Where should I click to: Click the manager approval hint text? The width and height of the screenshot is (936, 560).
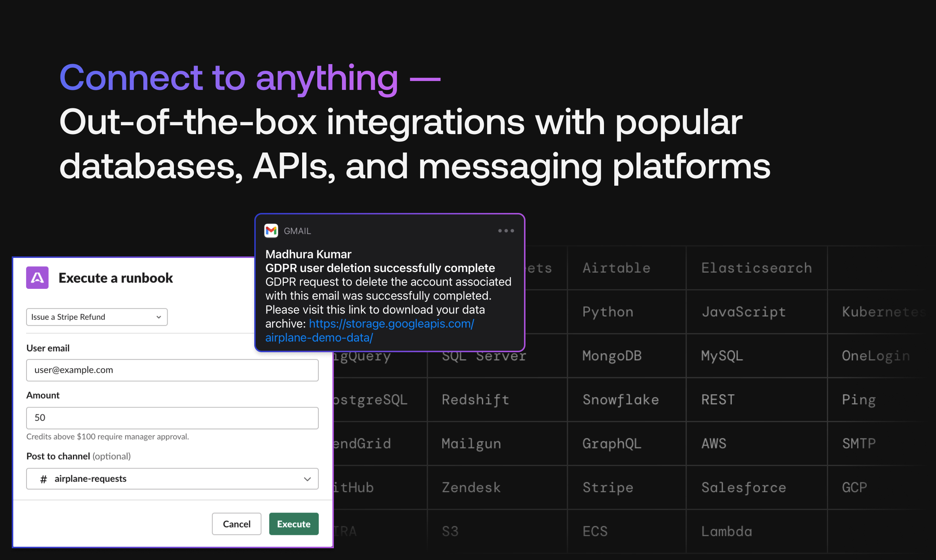tap(108, 437)
